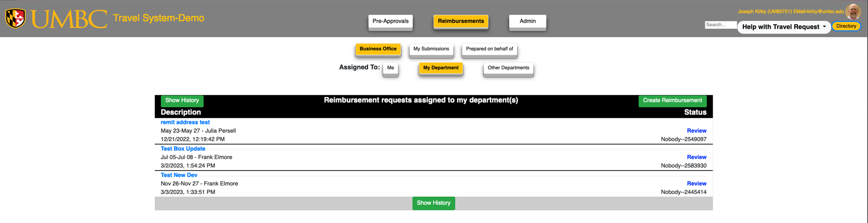Go to the Admin tab
The width and height of the screenshot is (868, 223).
pyautogui.click(x=528, y=21)
